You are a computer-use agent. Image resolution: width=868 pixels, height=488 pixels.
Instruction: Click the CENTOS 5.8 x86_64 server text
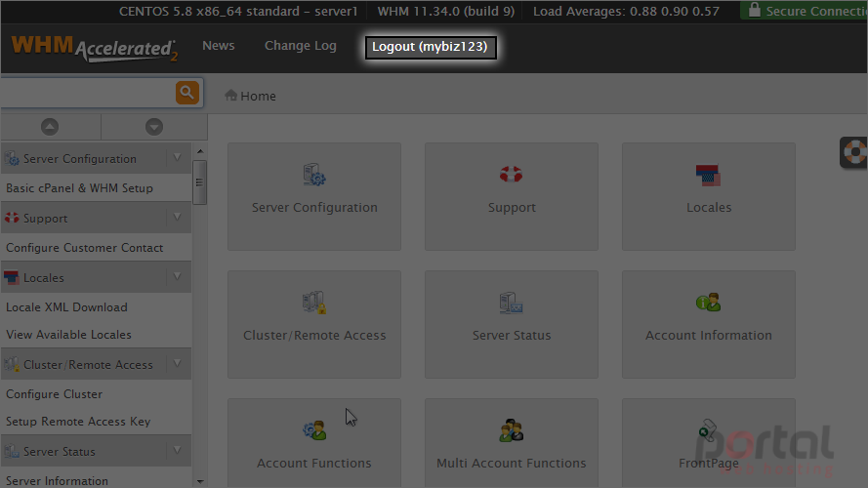(x=238, y=11)
